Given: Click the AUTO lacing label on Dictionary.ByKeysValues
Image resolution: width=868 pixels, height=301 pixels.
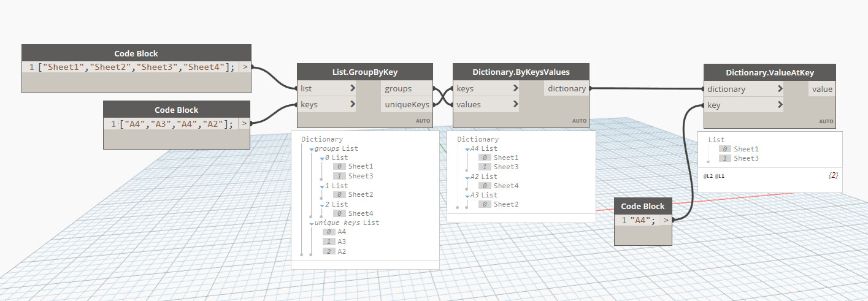Looking at the screenshot, I should pos(579,121).
